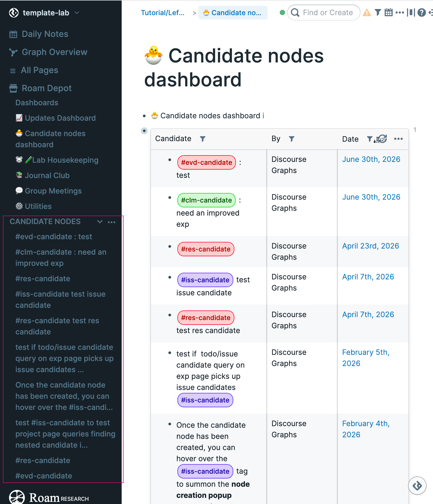Image resolution: width=433 pixels, height=504 pixels.
Task: Open Candidate nodes dashboard sidebar shortcut
Action: coord(50,139)
